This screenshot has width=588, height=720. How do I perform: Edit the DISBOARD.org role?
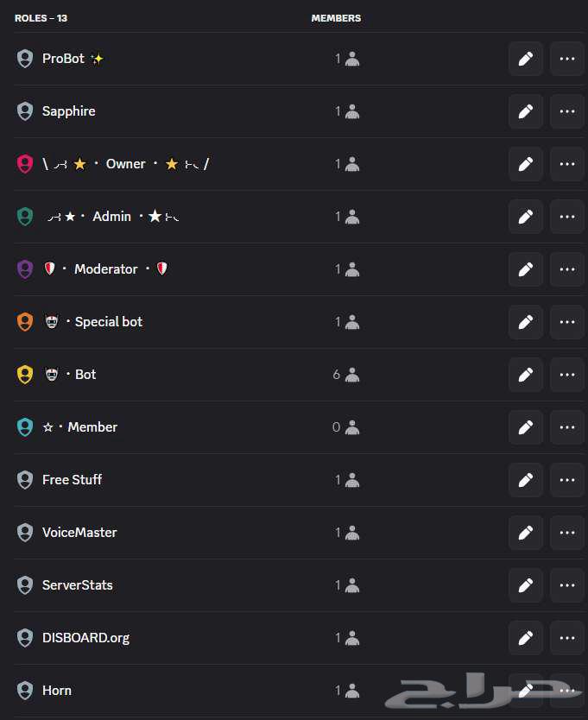click(525, 638)
